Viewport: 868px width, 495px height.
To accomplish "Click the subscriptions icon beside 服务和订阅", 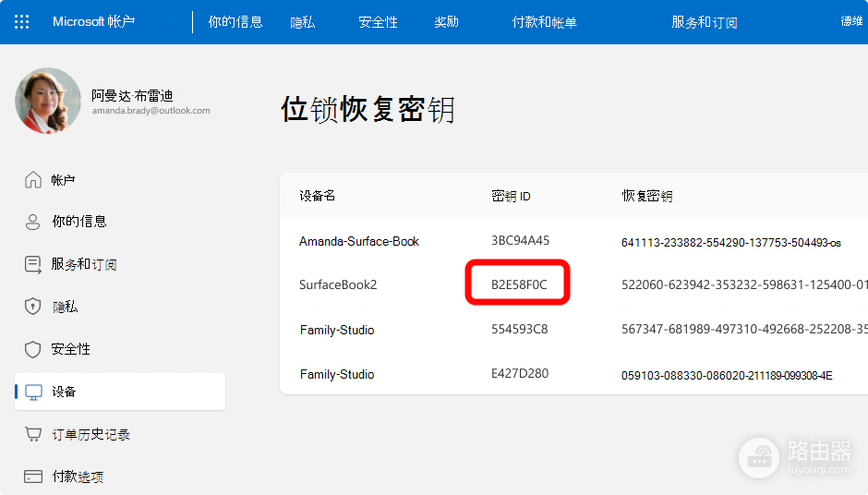I will 33,265.
